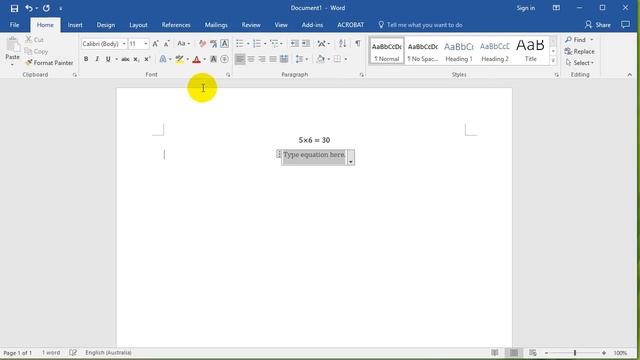Open Paste options arrow
This screenshot has width=640, height=360.
tap(12, 64)
